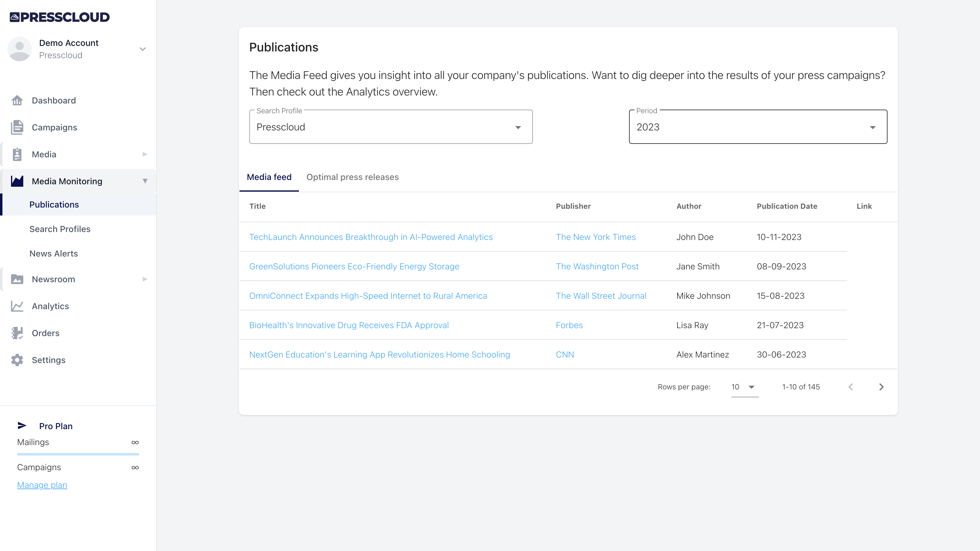
Task: Change rows per page dropdown
Action: pyautogui.click(x=744, y=387)
